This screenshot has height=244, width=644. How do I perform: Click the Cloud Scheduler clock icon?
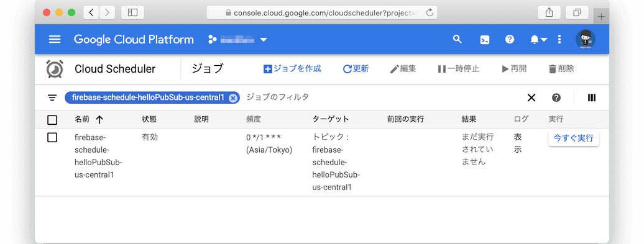55,69
